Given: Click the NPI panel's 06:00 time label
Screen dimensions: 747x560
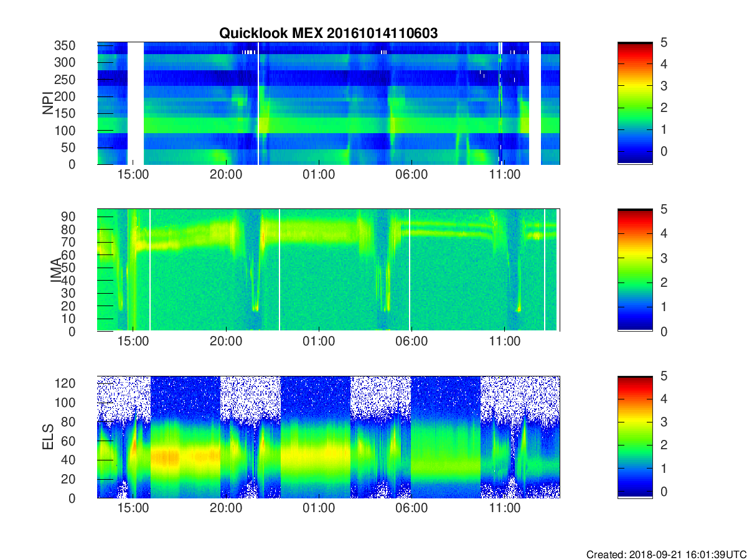Looking at the screenshot, I should coord(412,175).
